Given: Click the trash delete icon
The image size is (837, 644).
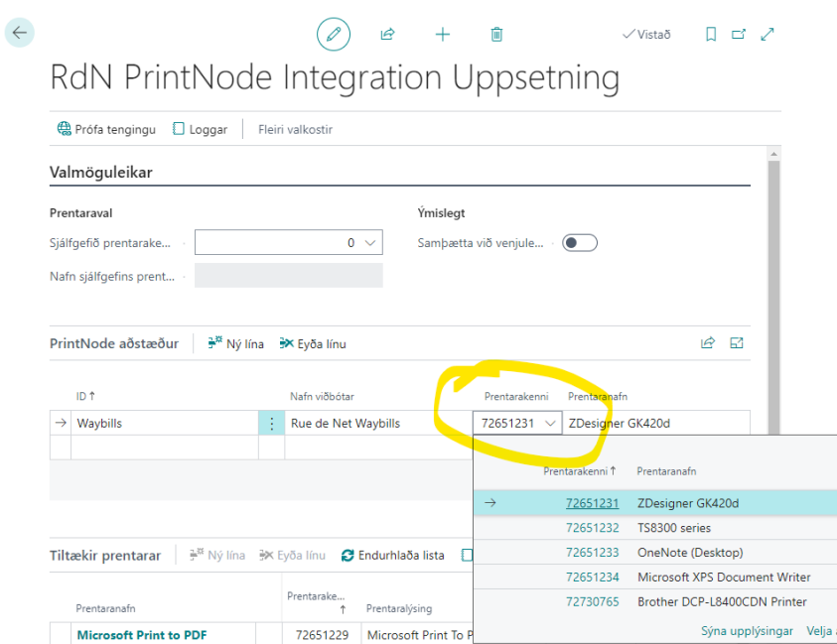Looking at the screenshot, I should [x=496, y=35].
